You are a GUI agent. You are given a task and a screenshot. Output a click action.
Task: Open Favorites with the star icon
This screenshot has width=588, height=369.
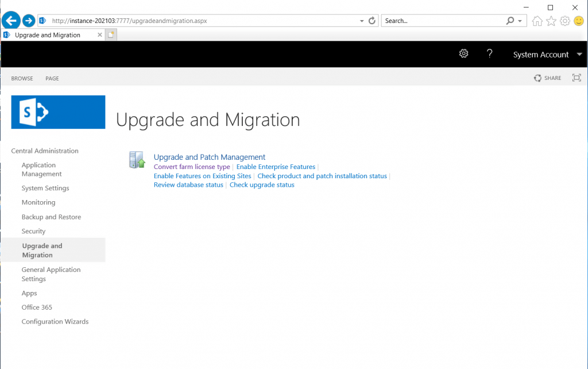pyautogui.click(x=551, y=21)
